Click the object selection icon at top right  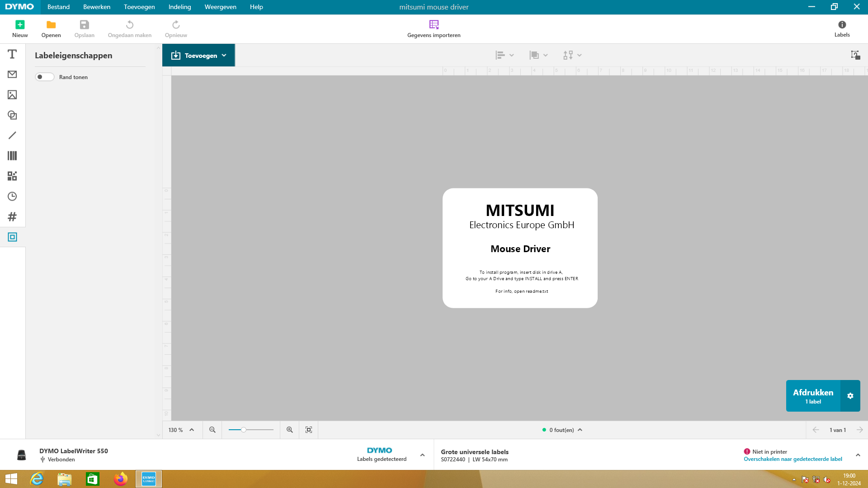pos(855,55)
